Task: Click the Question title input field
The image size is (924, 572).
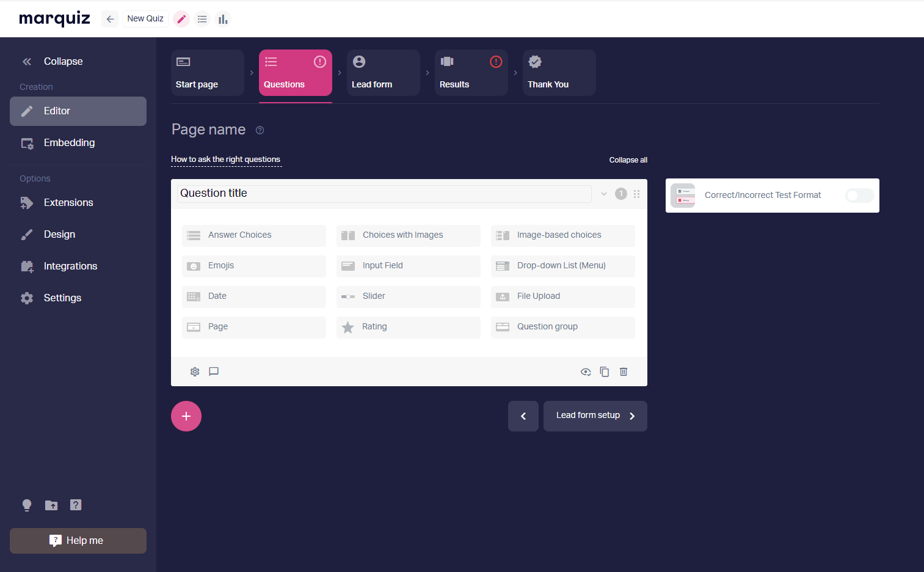Action: pos(384,194)
